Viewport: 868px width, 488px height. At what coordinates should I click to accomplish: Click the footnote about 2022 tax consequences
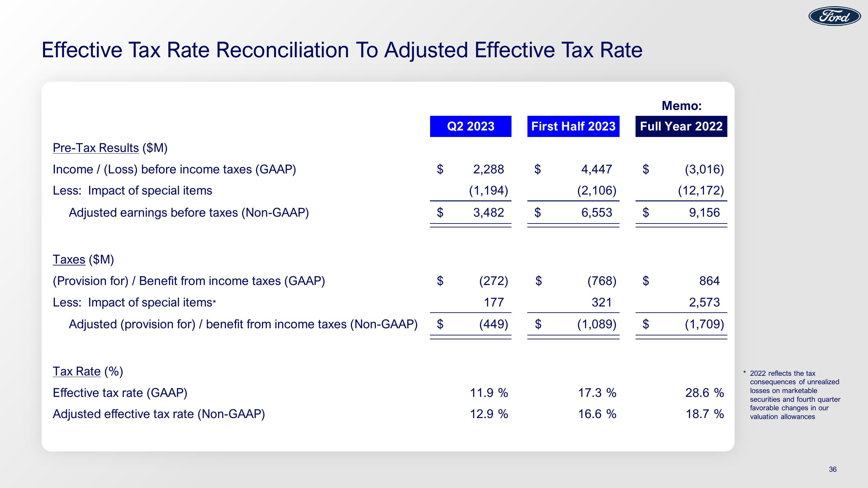tap(791, 395)
